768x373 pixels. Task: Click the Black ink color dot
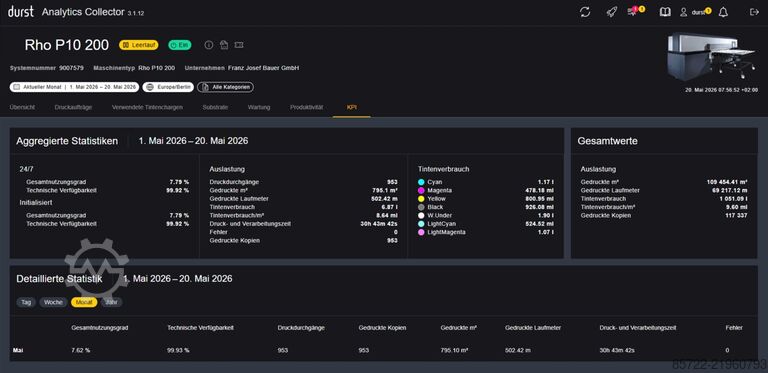click(421, 207)
